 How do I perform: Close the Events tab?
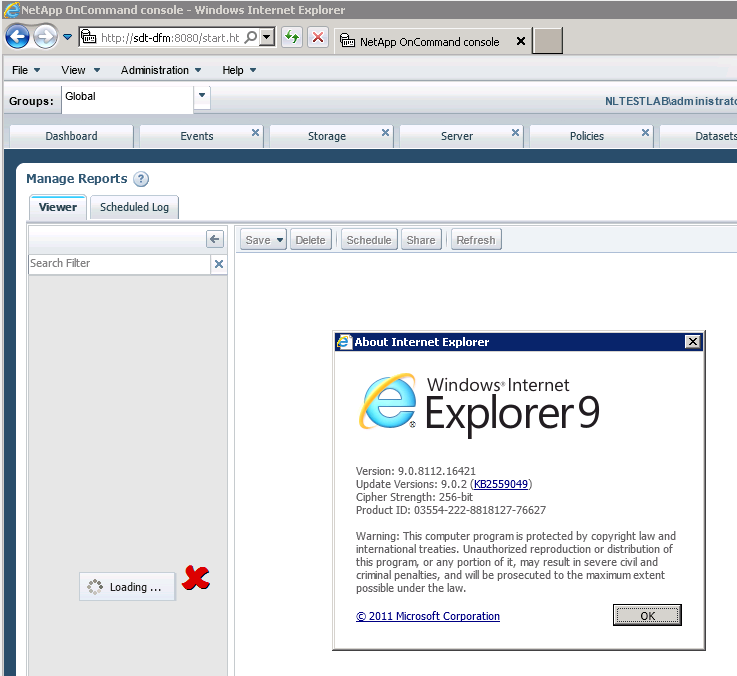(x=255, y=133)
